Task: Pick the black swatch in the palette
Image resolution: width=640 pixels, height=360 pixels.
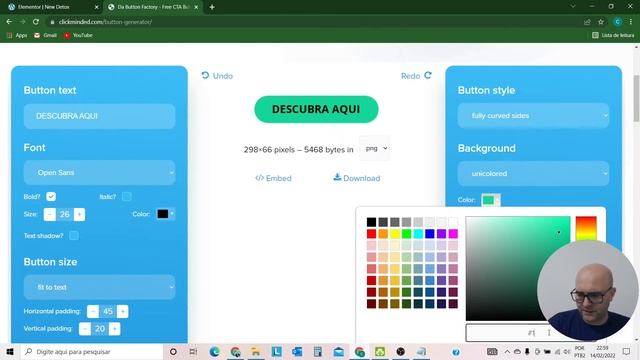Action: [x=371, y=222]
